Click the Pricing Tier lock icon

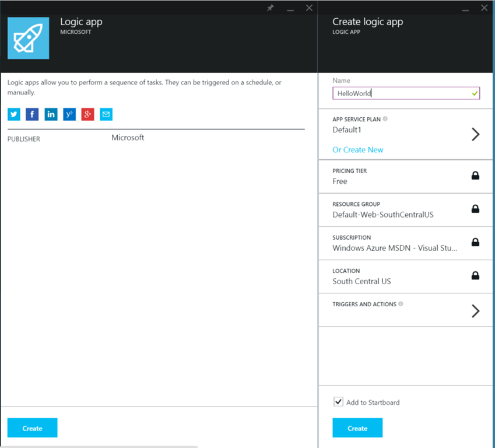(475, 176)
